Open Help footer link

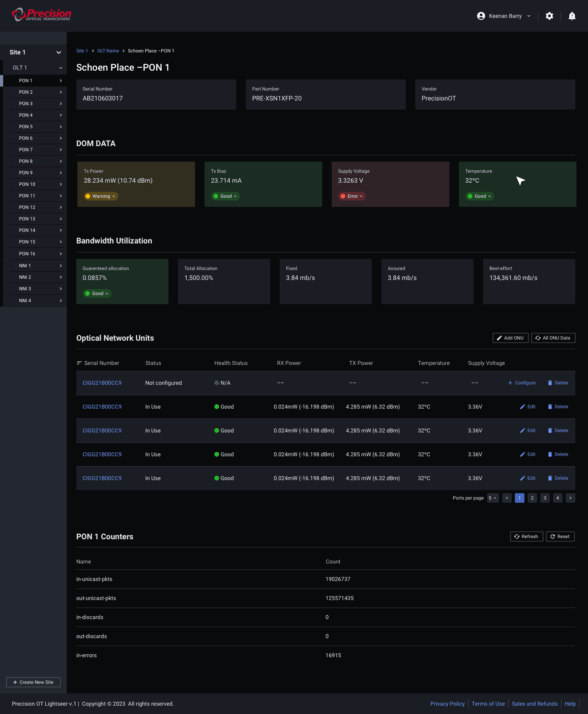tap(570, 704)
